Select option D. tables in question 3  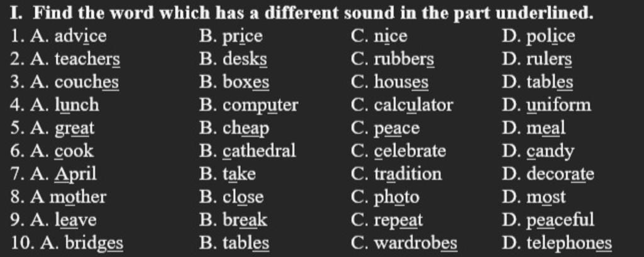coord(537,82)
